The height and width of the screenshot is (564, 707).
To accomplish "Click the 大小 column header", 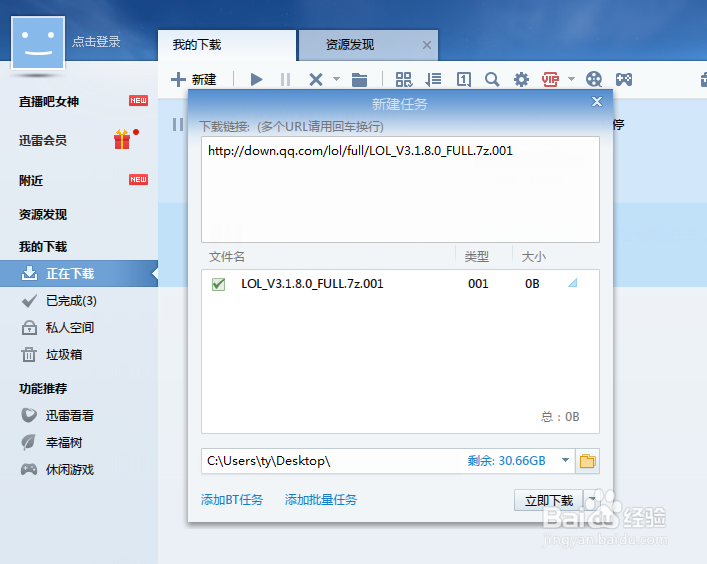I will pos(533,257).
